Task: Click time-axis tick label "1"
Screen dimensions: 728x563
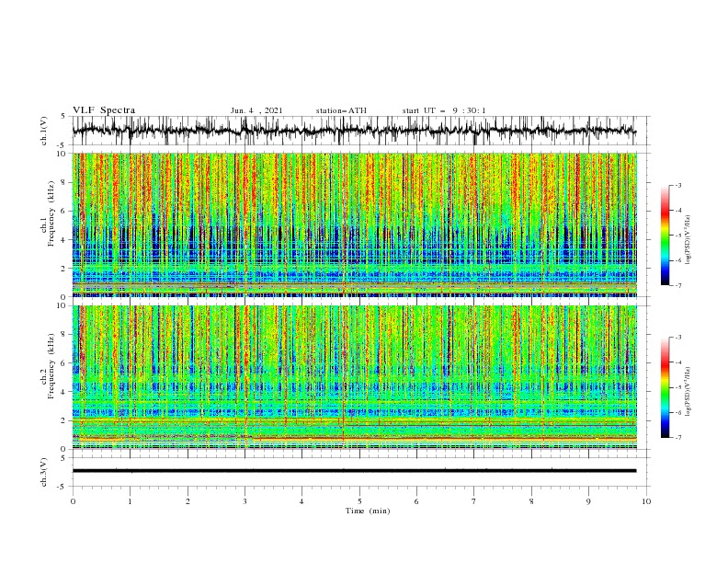Action: tap(131, 501)
